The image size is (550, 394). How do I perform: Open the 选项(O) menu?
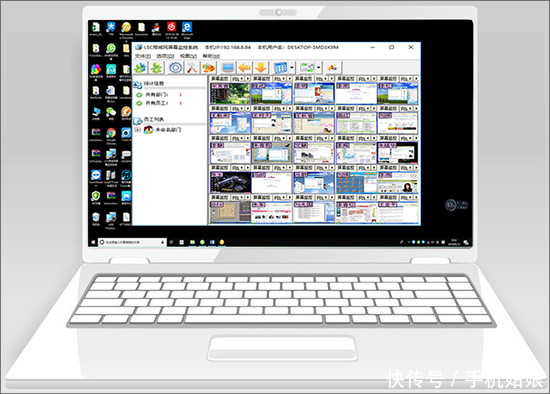[x=165, y=56]
